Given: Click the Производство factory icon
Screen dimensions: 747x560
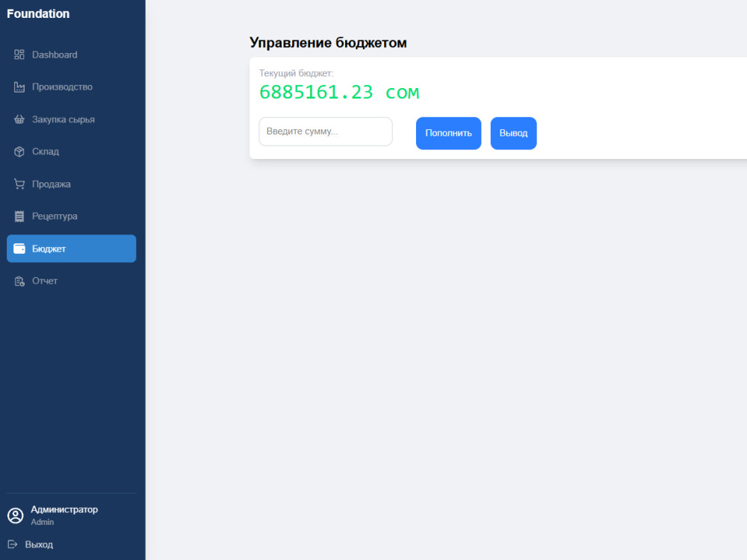Looking at the screenshot, I should point(19,87).
